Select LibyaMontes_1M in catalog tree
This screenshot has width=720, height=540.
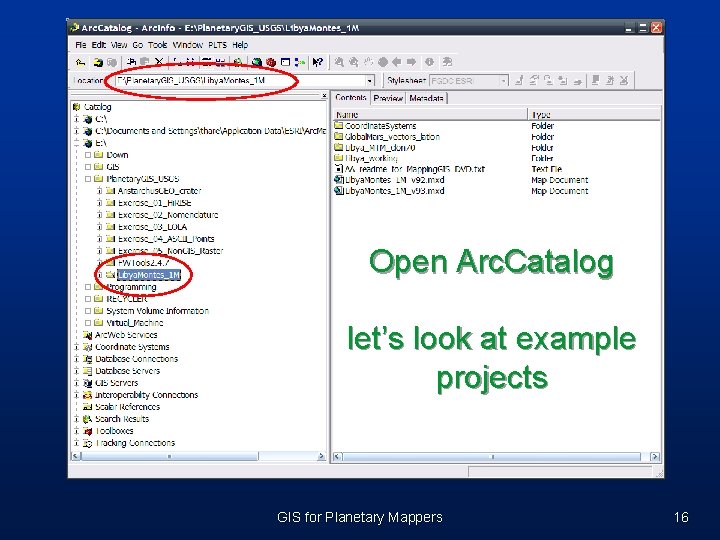click(149, 275)
